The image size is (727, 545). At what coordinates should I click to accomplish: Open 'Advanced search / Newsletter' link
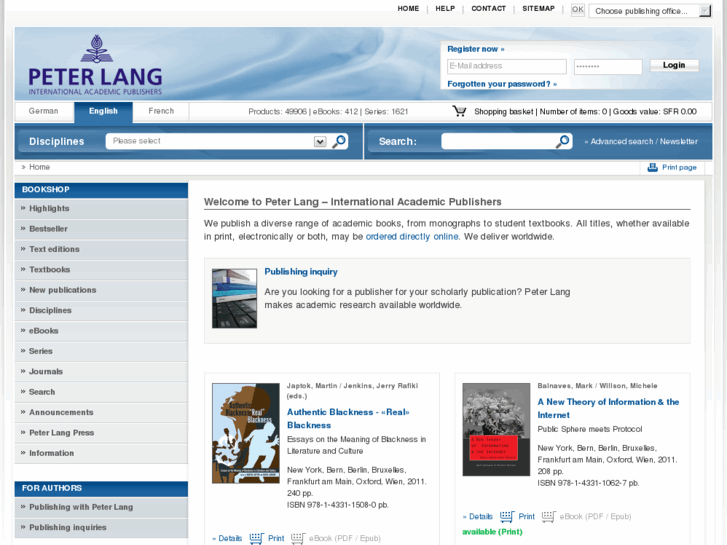tap(641, 141)
